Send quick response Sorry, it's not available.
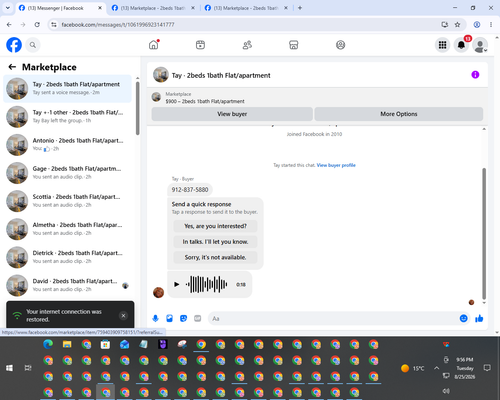This screenshot has width=500, height=400. coord(215,257)
